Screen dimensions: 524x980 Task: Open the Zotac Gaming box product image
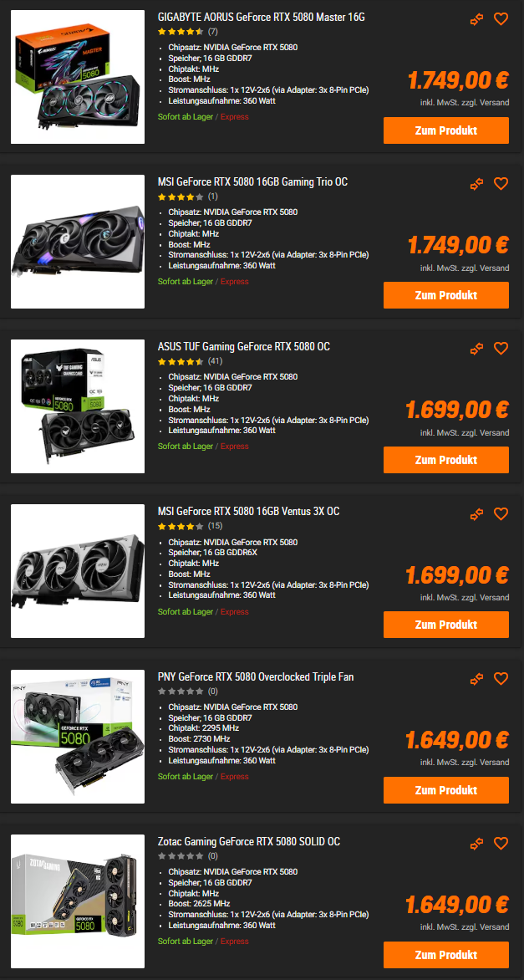pos(78,902)
